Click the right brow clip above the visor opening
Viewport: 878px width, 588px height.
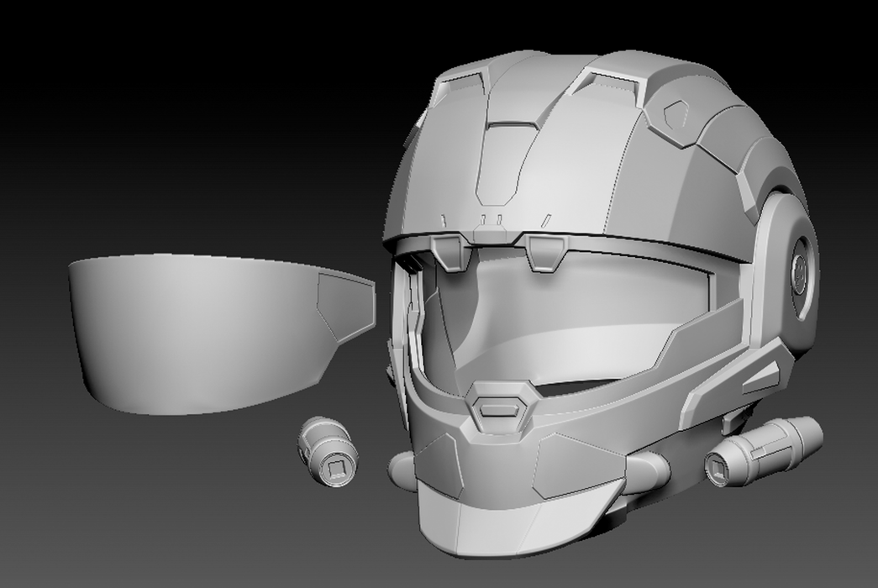tap(547, 251)
